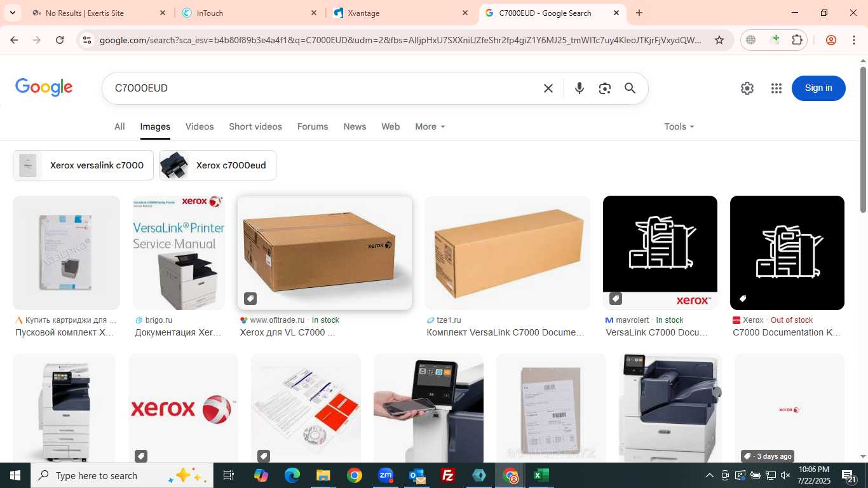Click the browser address bar URL
This screenshot has width=868, height=488.
tap(400, 40)
